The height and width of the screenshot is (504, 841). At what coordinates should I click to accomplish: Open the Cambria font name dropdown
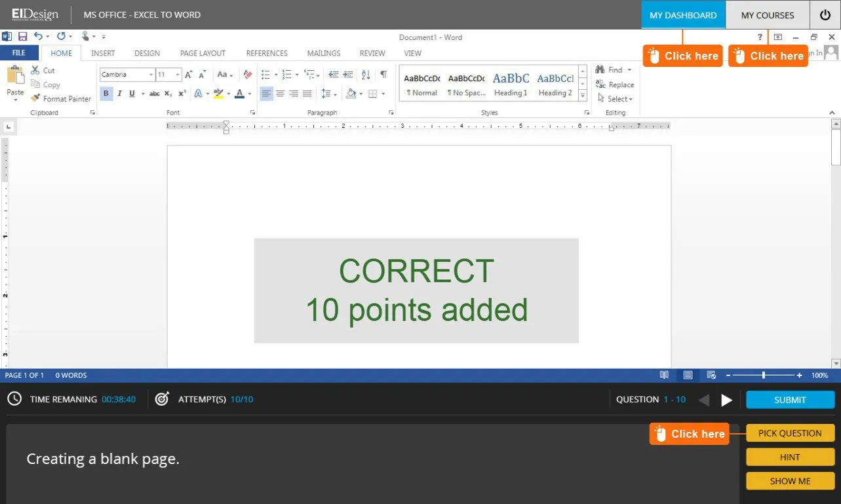click(150, 74)
